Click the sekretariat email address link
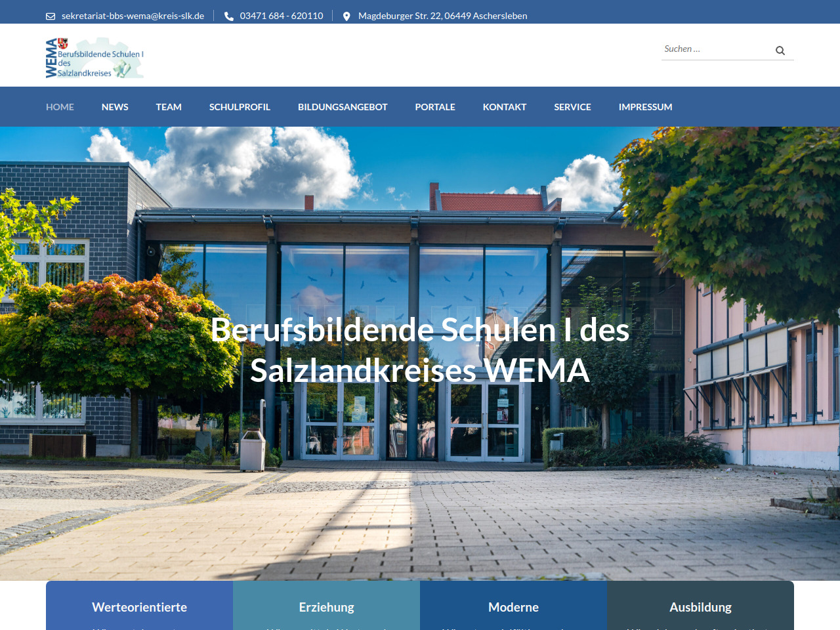840x630 pixels. pyautogui.click(x=133, y=16)
